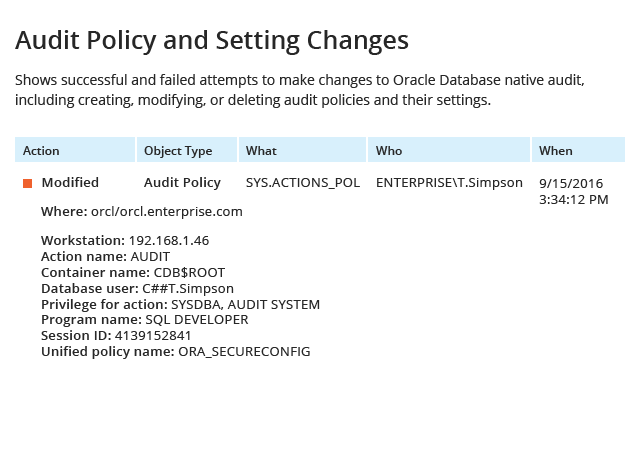
Task: Click the Where orcl/orcl.enterprise.com line
Action: [x=142, y=212]
